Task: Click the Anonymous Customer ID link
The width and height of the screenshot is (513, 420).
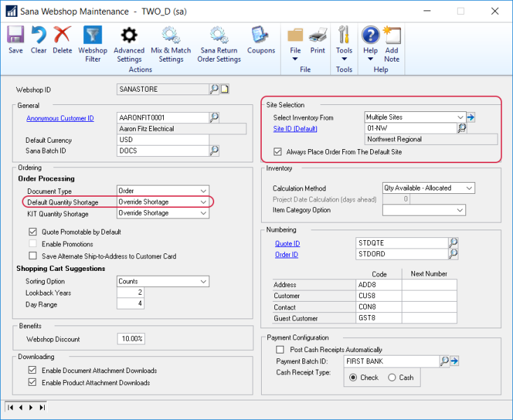Action: pyautogui.click(x=60, y=118)
